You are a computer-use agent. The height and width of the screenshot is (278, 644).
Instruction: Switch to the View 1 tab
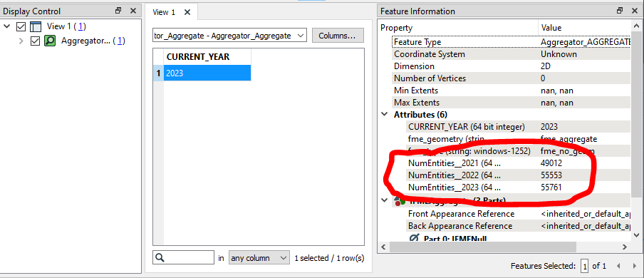click(x=164, y=12)
